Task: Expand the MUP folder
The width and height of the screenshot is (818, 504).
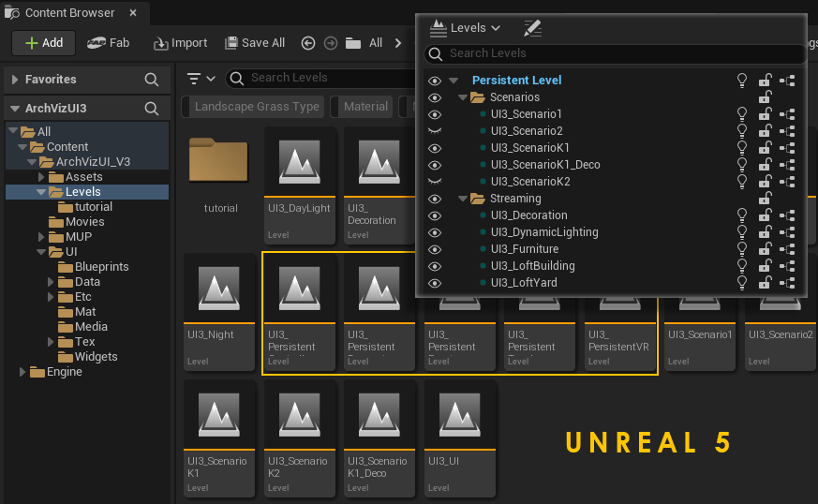Action: tap(41, 237)
